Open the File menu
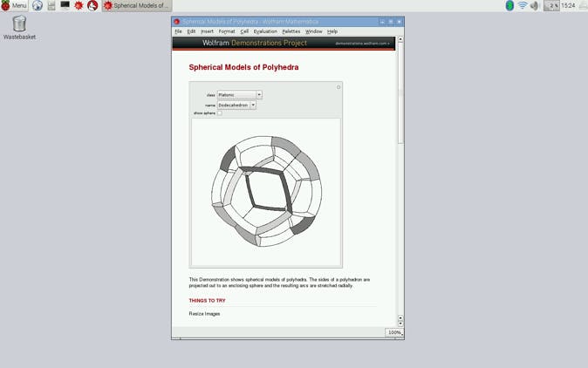Image resolution: width=588 pixels, height=368 pixels. 178,31
